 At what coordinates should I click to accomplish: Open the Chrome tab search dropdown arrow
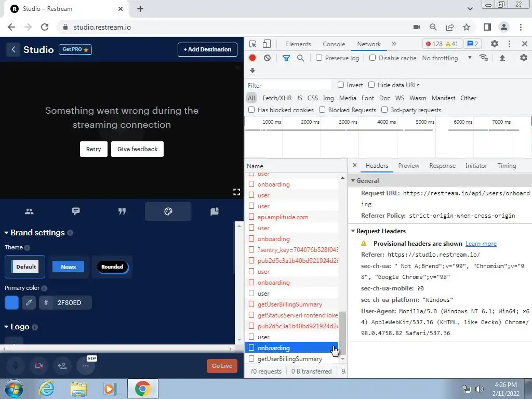[470, 9]
